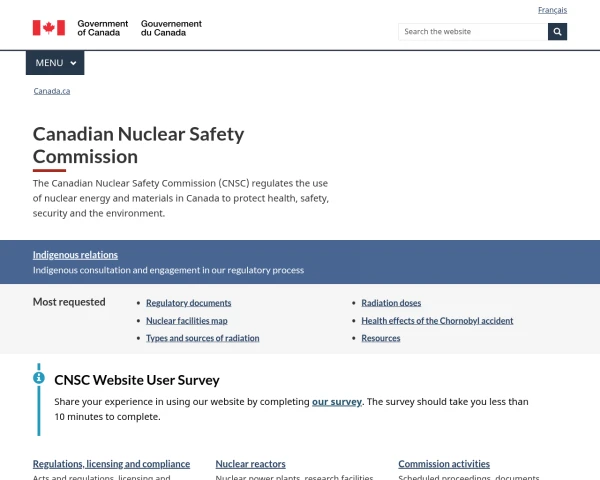Open the Nuclear reactors link
The image size is (600, 480).
coord(251,464)
